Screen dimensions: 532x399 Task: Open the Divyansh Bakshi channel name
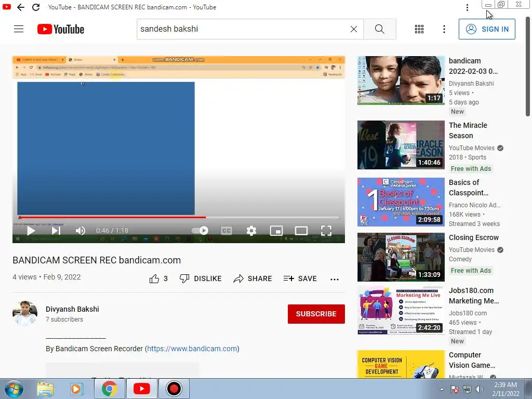72,309
